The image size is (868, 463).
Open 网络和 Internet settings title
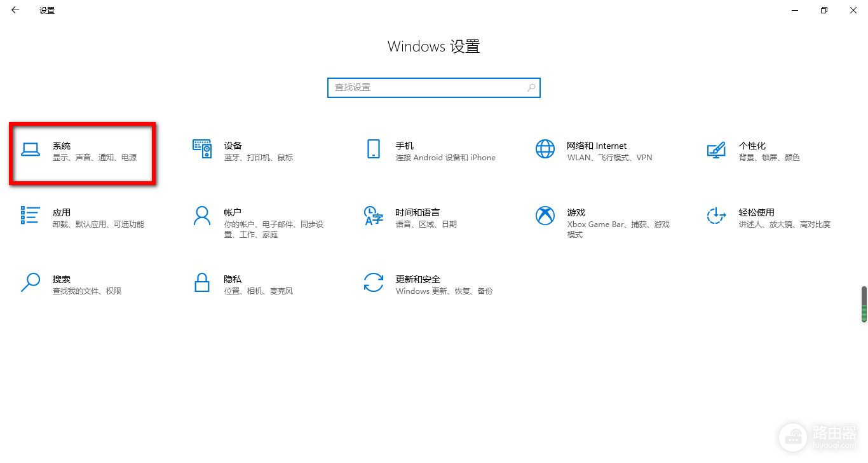(x=597, y=146)
